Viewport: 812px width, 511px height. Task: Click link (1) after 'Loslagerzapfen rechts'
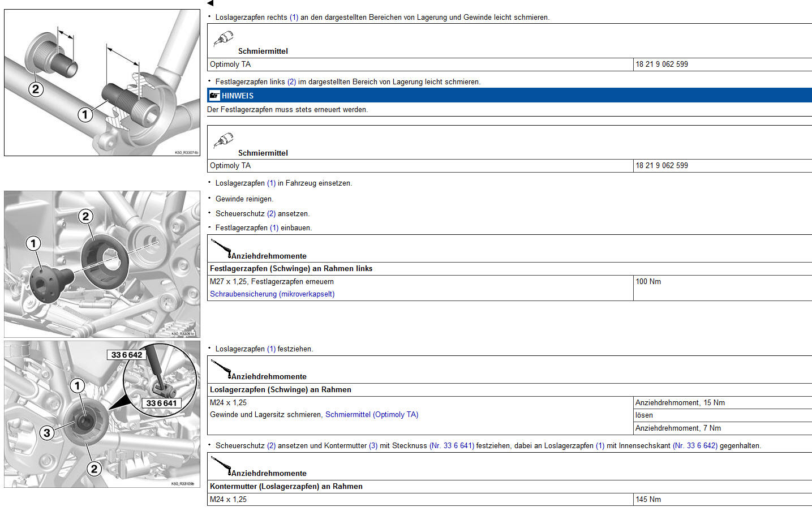294,18
